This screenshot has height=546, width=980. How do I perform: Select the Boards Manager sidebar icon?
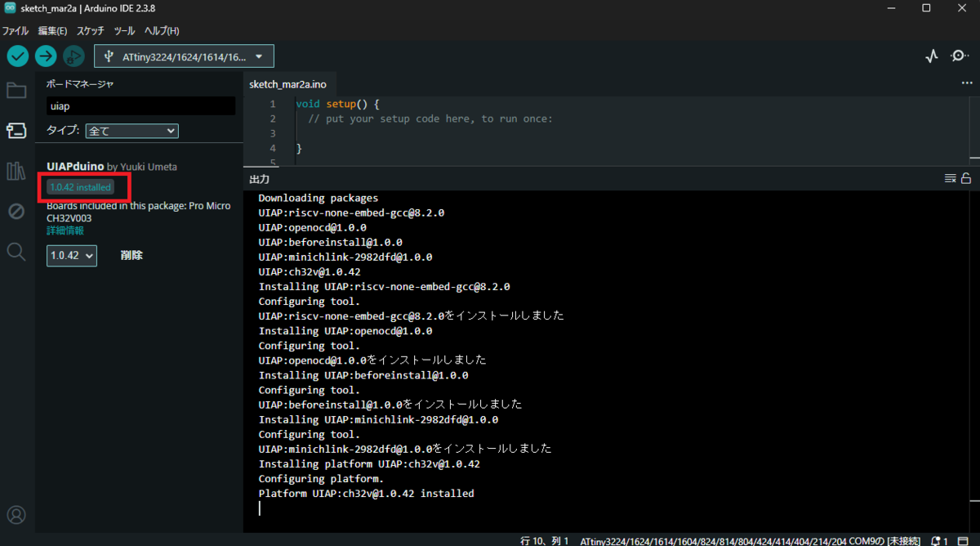pos(16,131)
